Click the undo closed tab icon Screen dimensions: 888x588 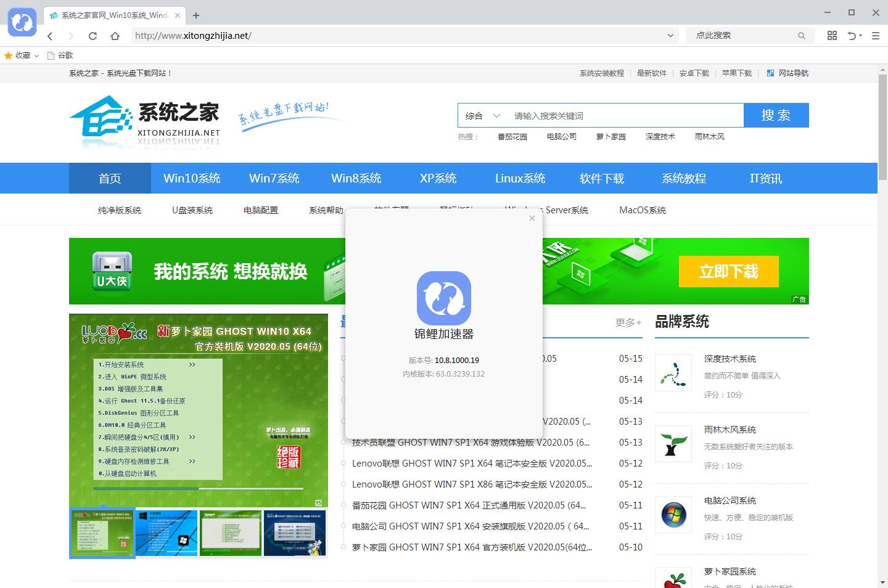click(852, 36)
